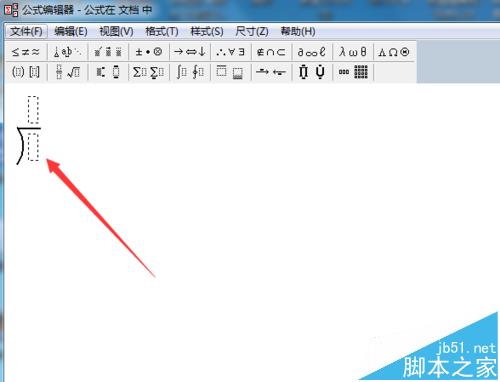Open underbar and overbar templates palette
Viewport: 500px width, 382px height.
pyautogui.click(x=230, y=72)
